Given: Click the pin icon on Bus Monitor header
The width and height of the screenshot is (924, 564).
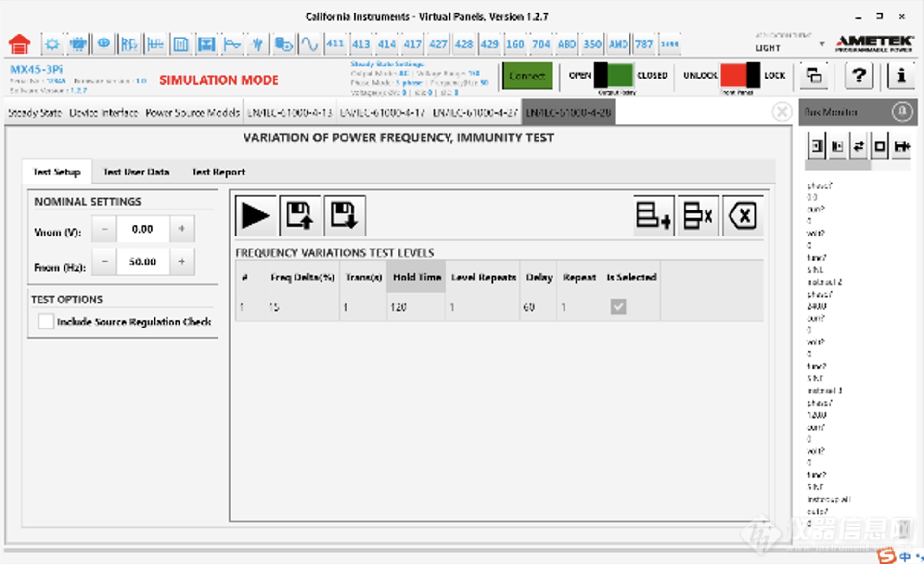Looking at the screenshot, I should pyautogui.click(x=902, y=112).
